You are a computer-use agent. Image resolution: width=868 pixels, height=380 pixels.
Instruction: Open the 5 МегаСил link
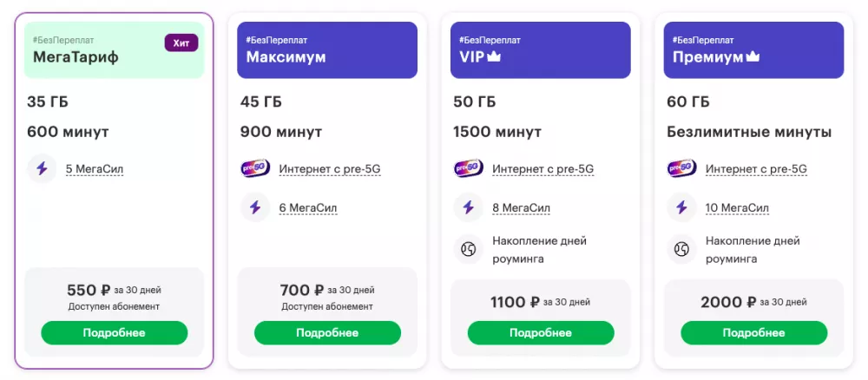click(94, 169)
